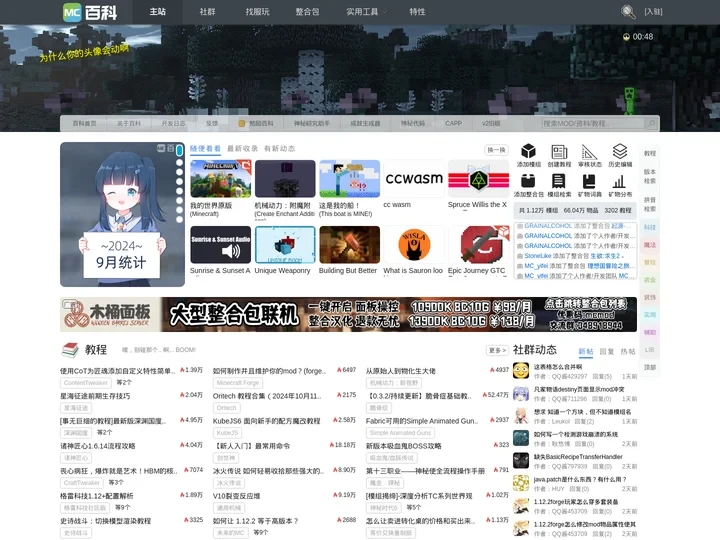The width and height of the screenshot is (720, 540).
Task: Click the MC百科 site logo
Action: [x=90, y=12]
